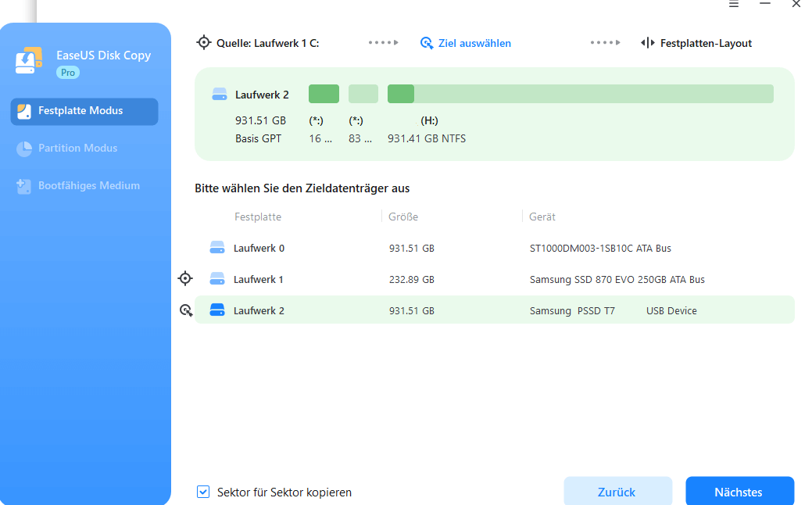Click the Laufwerk 2 drive icon in list
This screenshot has height=505, width=812.
point(217,310)
